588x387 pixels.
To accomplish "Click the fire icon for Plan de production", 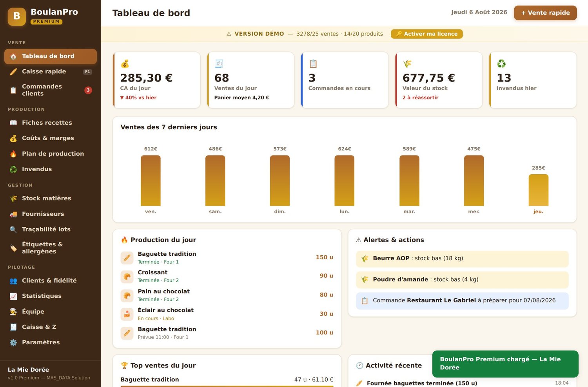I will coord(13,154).
